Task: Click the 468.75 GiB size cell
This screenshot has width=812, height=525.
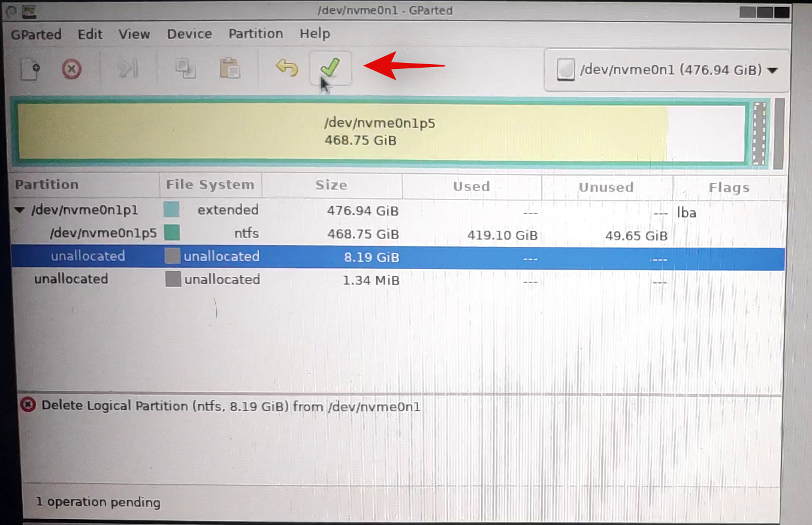Action: 363,234
